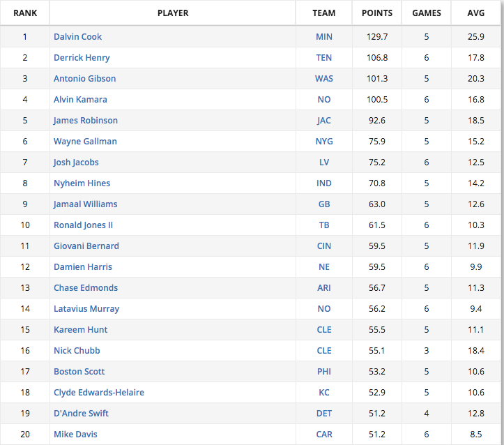Open the WAS team link
Image resolution: width=504 pixels, height=445 pixels.
[x=324, y=78]
